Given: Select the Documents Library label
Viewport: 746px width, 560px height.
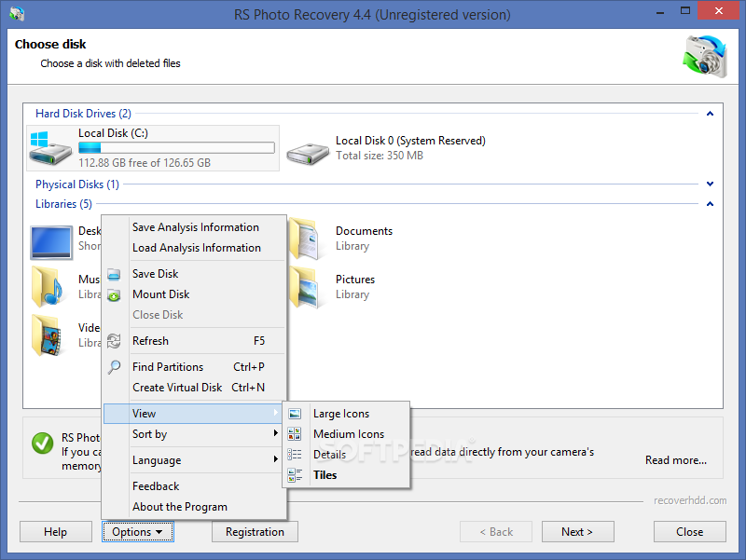Looking at the screenshot, I should [364, 239].
